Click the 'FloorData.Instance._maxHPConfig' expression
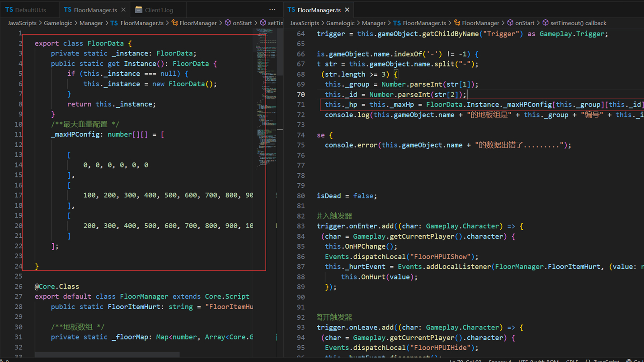644x362 pixels. [x=489, y=104]
